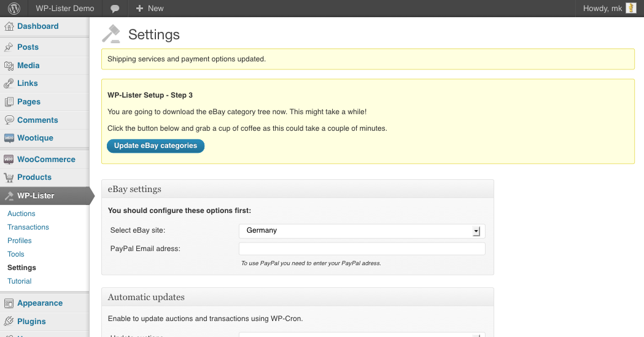Click the Links chain icon
This screenshot has width=644, height=337.
point(9,83)
